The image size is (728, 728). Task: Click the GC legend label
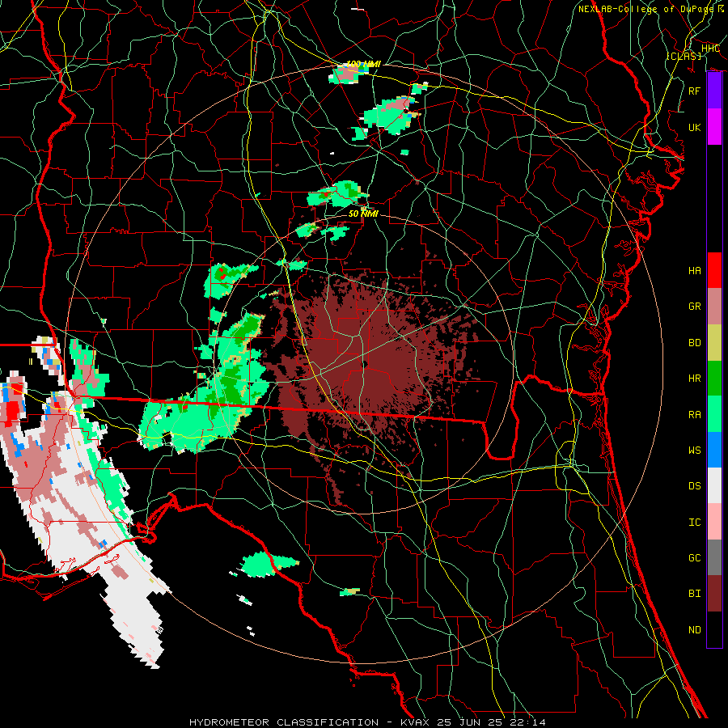(x=694, y=557)
